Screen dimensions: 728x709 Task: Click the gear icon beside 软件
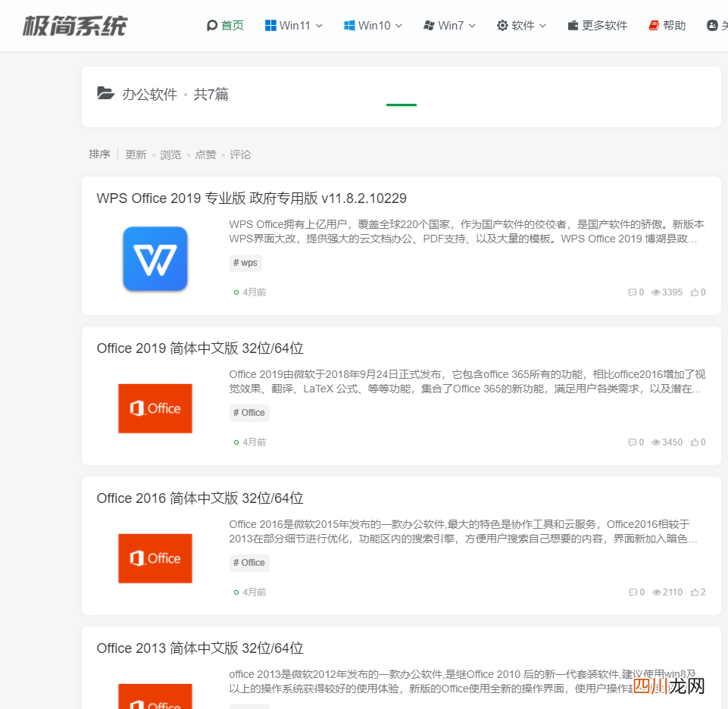point(502,26)
